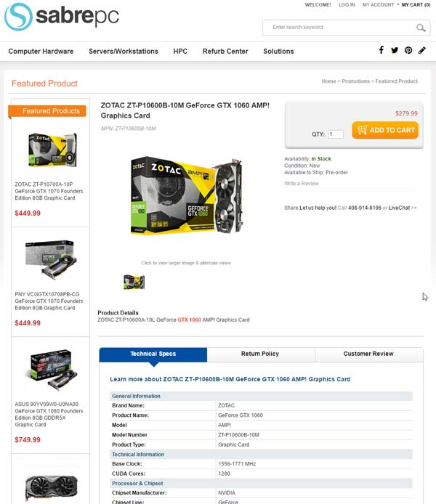
Task: Open the PNY GTX 1070 featured product image
Action: [51, 260]
